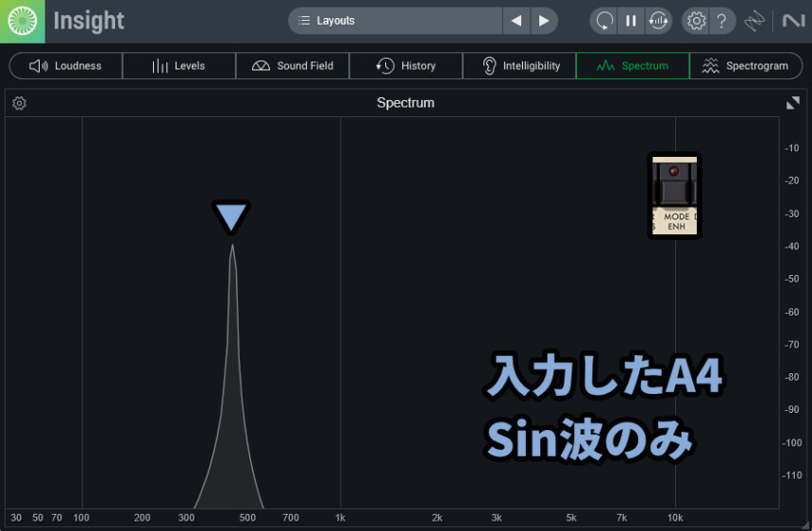Click the iZotope relay icon
Image resolution: width=812 pixels, height=531 pixels.
(754, 21)
